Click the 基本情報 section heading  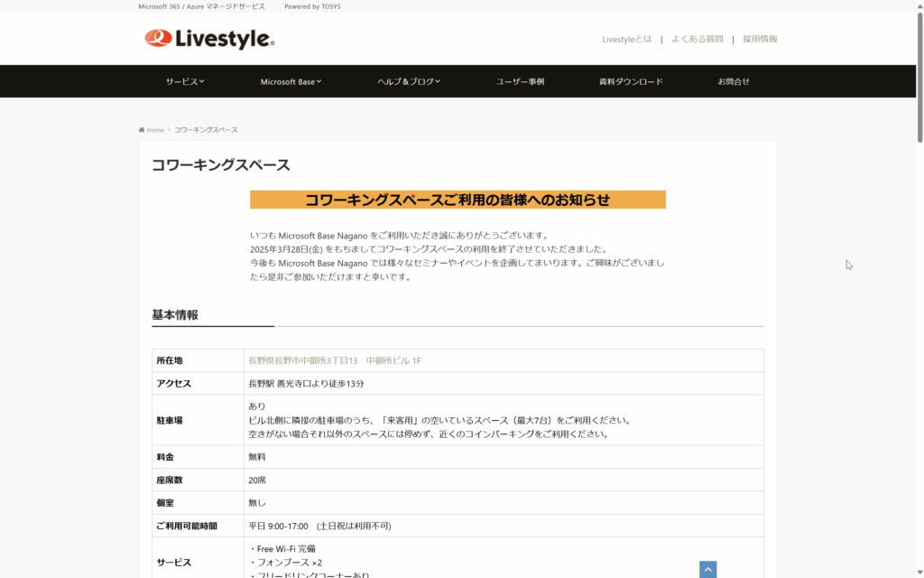click(x=175, y=315)
